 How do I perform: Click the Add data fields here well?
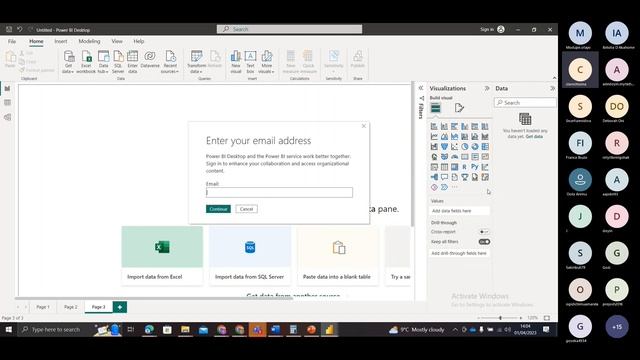[x=460, y=211]
